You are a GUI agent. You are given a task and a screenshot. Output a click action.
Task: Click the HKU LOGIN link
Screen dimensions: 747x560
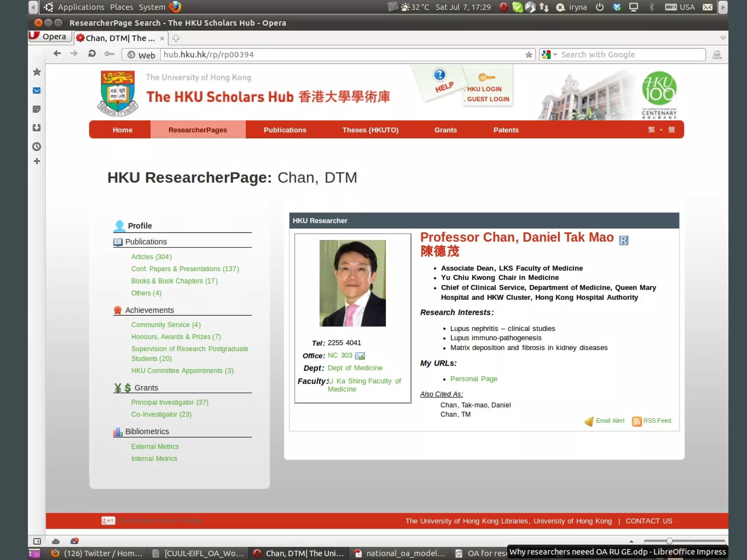(484, 89)
